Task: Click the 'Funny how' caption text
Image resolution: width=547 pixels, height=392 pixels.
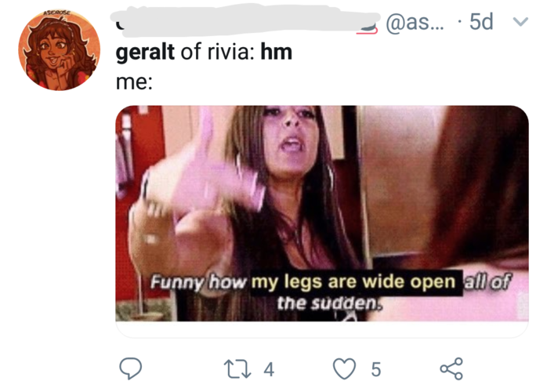Action: click(198, 281)
